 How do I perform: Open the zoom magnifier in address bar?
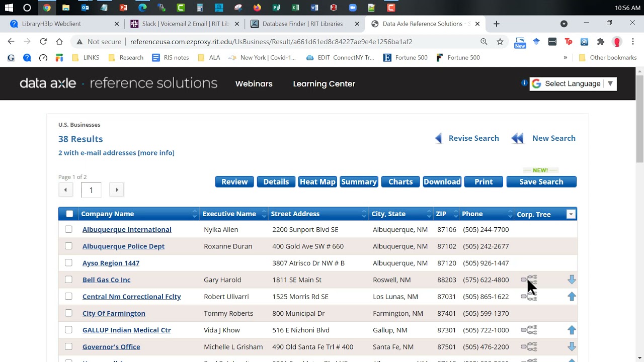pyautogui.click(x=484, y=42)
